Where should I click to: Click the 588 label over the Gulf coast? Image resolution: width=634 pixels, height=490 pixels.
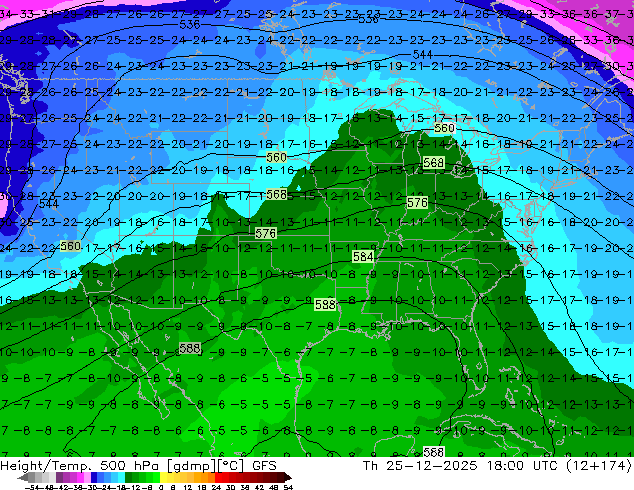coord(325,304)
